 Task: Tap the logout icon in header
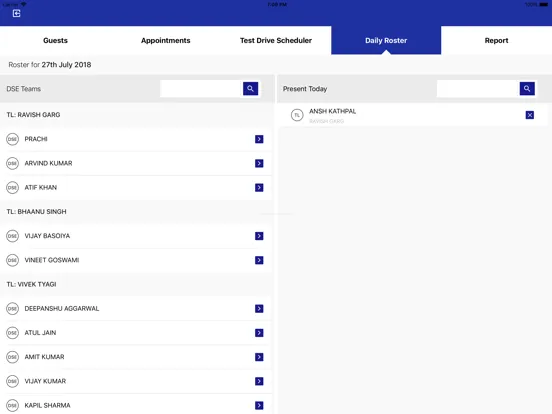point(17,13)
